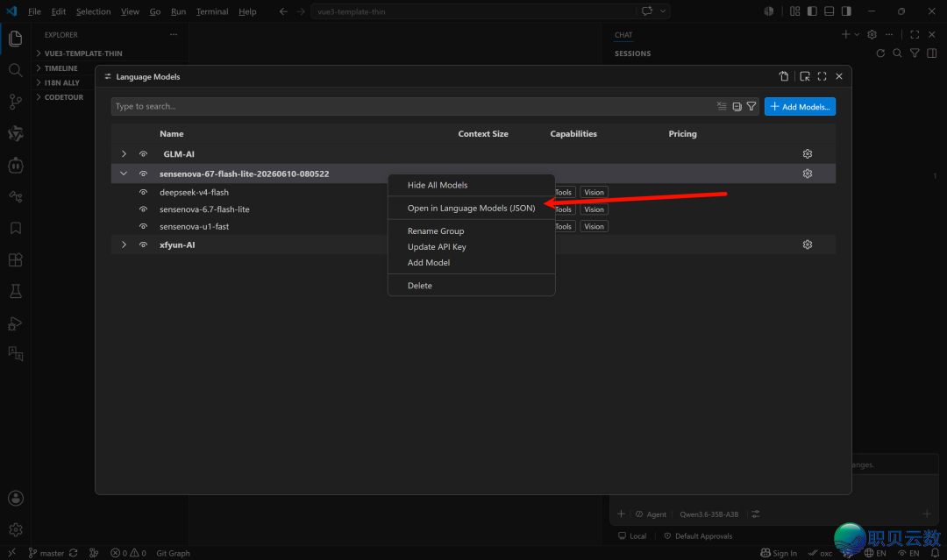Image resolution: width=947 pixels, height=560 pixels.
Task: Open the Source Control view in the activity bar
Action: (x=16, y=102)
